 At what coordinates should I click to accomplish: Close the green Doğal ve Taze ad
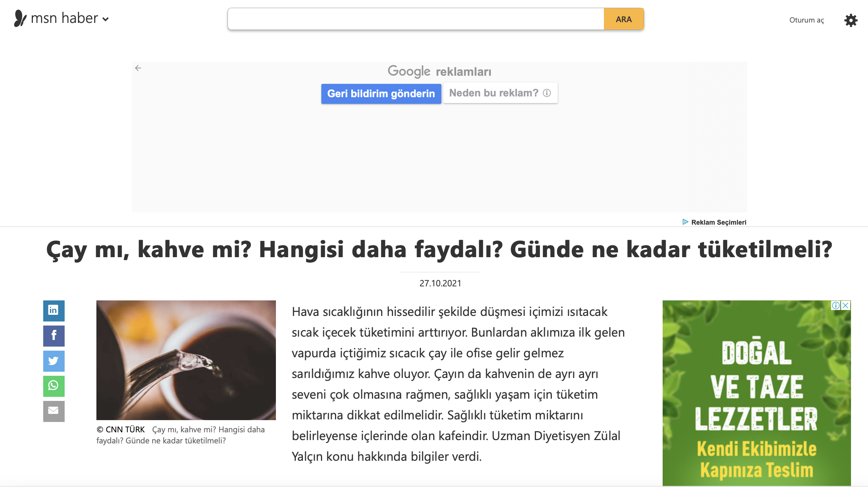845,306
